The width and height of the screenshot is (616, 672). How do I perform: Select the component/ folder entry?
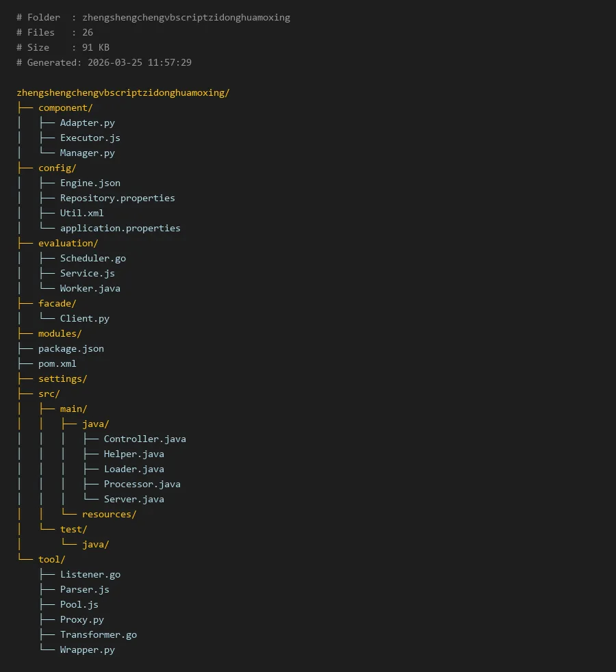click(x=65, y=107)
